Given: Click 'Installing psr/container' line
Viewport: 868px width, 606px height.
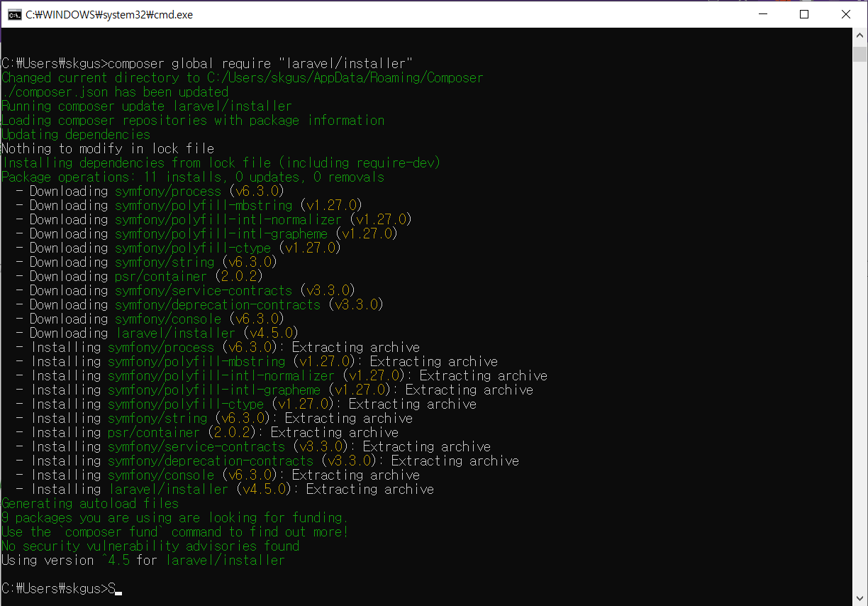Looking at the screenshot, I should pyautogui.click(x=207, y=432).
